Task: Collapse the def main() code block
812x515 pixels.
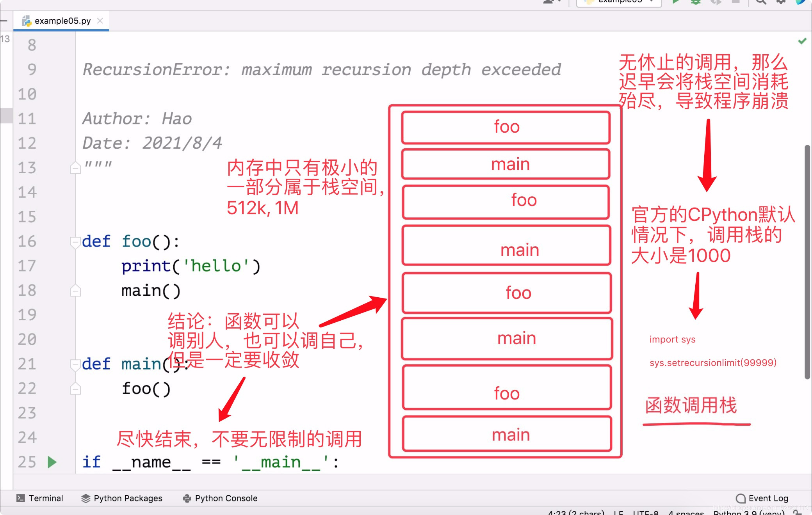Action: click(x=75, y=364)
